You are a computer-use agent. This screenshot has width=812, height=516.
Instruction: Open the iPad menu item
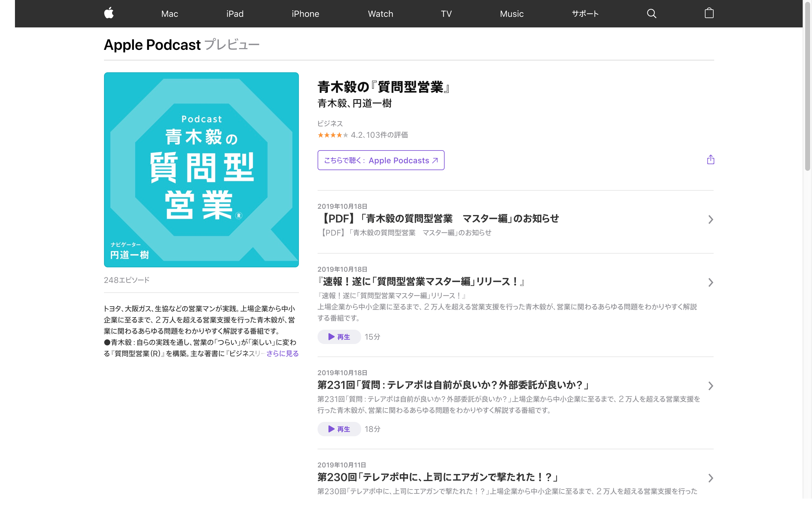pos(235,14)
